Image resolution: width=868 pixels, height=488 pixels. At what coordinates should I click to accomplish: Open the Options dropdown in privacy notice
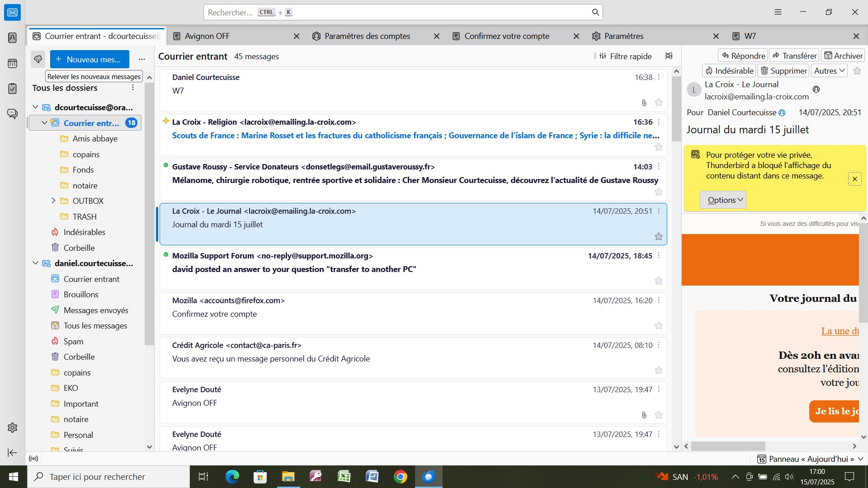tap(723, 200)
